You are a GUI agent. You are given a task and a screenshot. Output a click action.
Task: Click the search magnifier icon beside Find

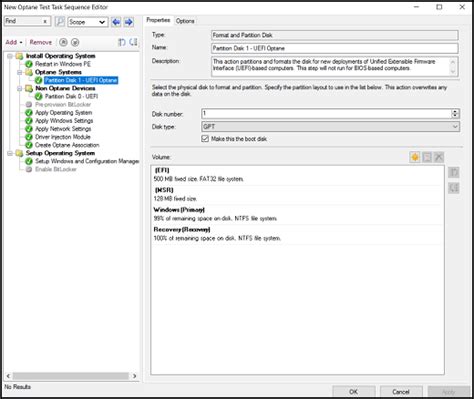coord(60,22)
